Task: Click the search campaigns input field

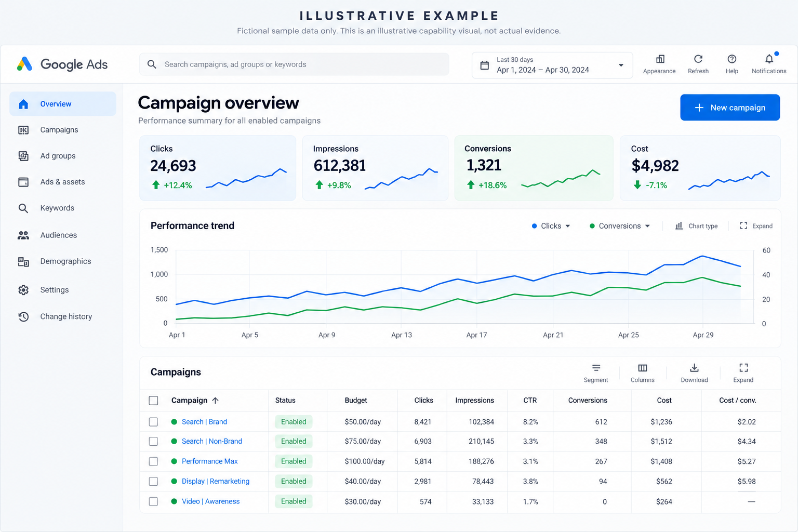Action: pos(294,64)
